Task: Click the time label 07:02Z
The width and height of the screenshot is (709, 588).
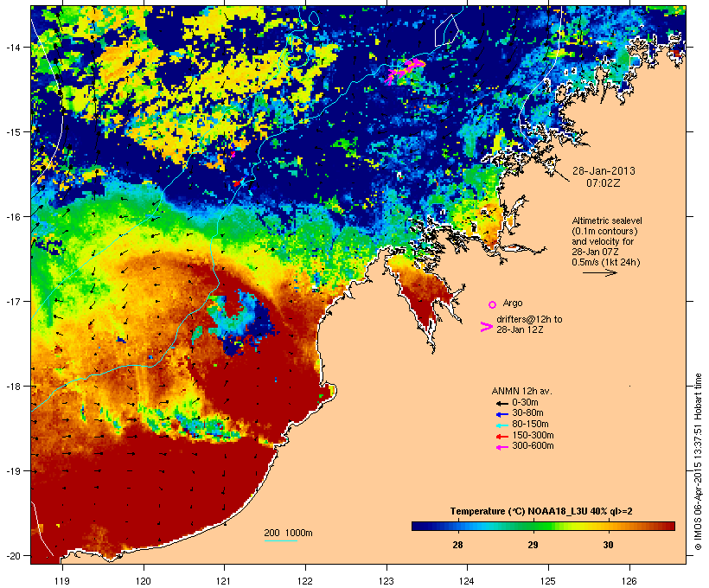Action: (x=604, y=183)
